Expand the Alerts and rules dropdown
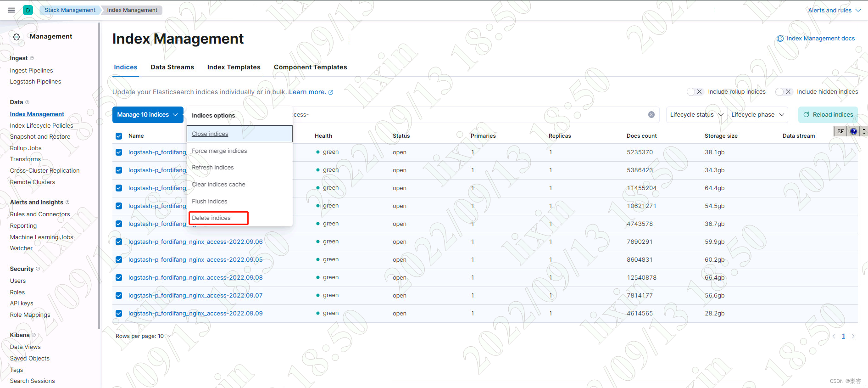Viewport: 868px width, 388px height. point(834,11)
